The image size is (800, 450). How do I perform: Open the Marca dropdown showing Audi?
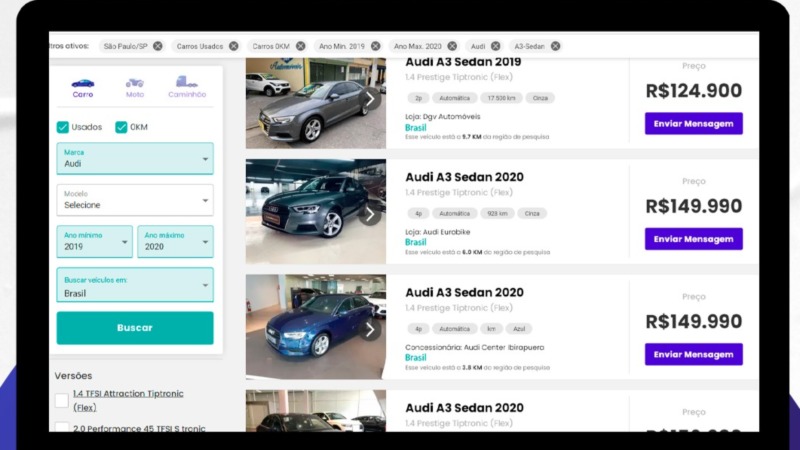(x=135, y=159)
